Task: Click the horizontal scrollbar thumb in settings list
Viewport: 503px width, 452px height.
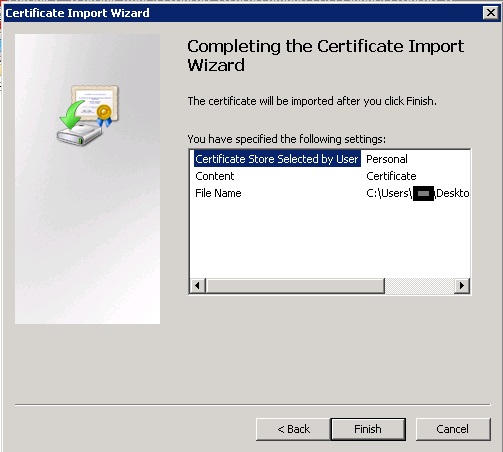Action: click(295, 286)
